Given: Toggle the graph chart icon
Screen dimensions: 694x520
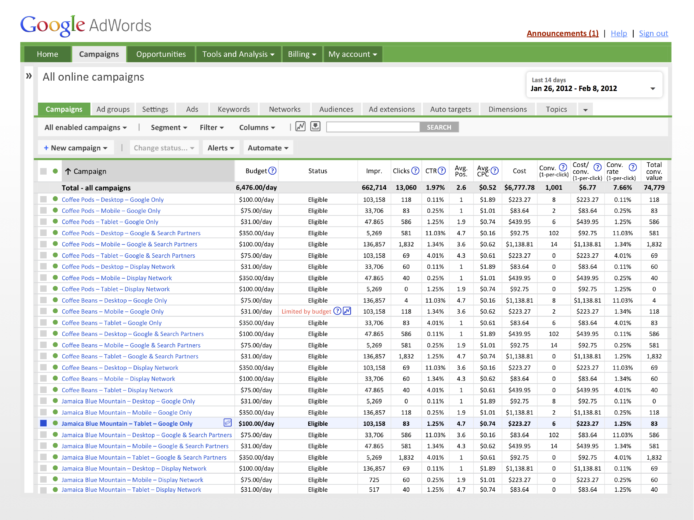Looking at the screenshot, I should pyautogui.click(x=301, y=127).
